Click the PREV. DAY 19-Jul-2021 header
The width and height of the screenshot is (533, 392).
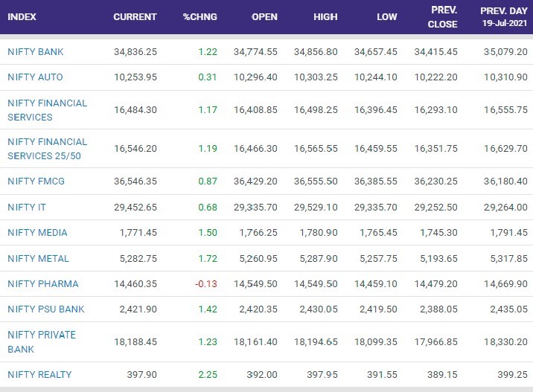[504, 17]
